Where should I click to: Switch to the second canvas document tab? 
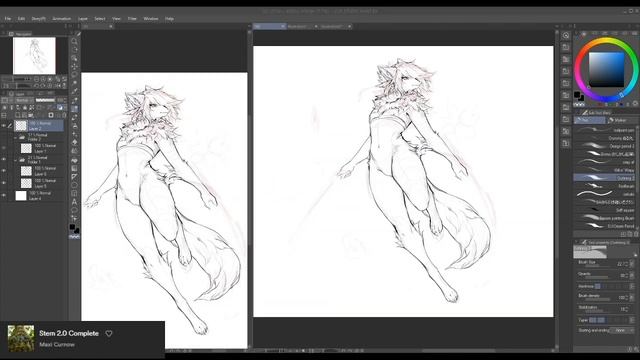(x=300, y=27)
